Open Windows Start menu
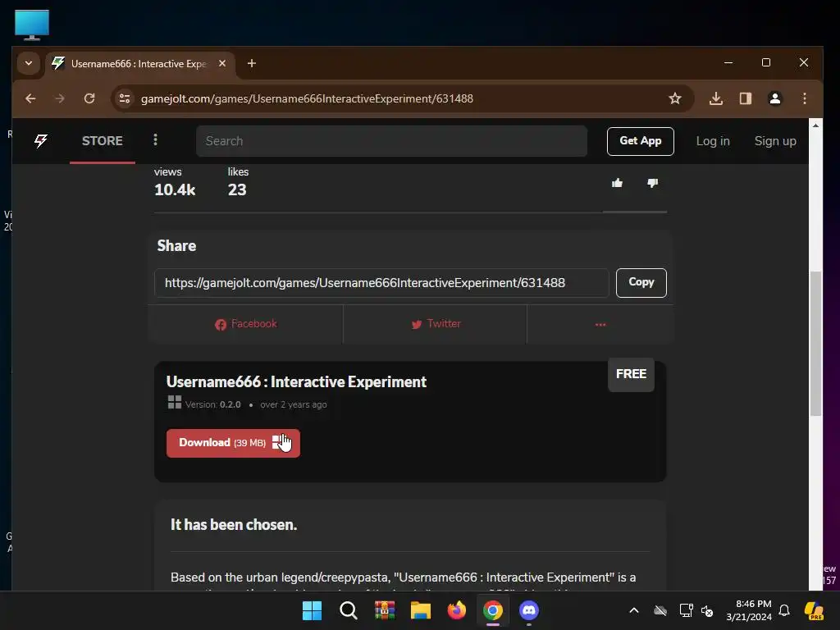The width and height of the screenshot is (840, 630). coord(312,610)
